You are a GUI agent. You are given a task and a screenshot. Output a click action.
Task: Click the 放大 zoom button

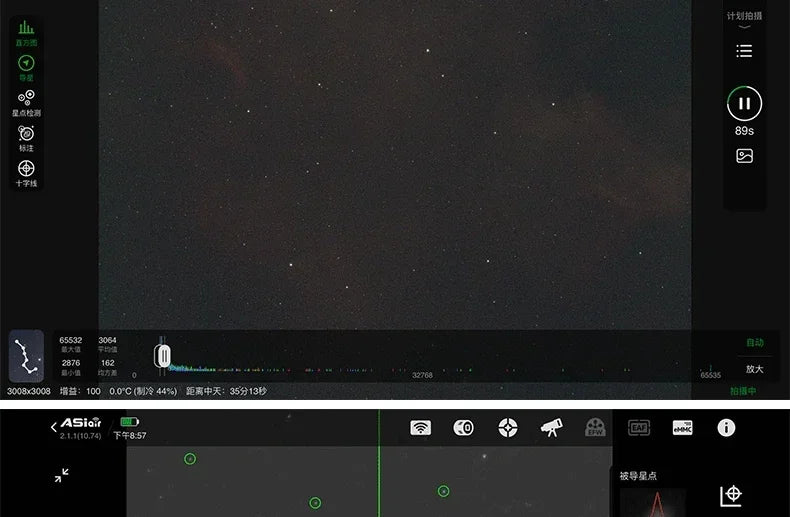[x=754, y=369]
